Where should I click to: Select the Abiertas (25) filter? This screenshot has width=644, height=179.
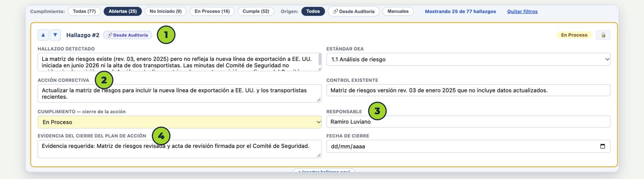click(x=123, y=11)
